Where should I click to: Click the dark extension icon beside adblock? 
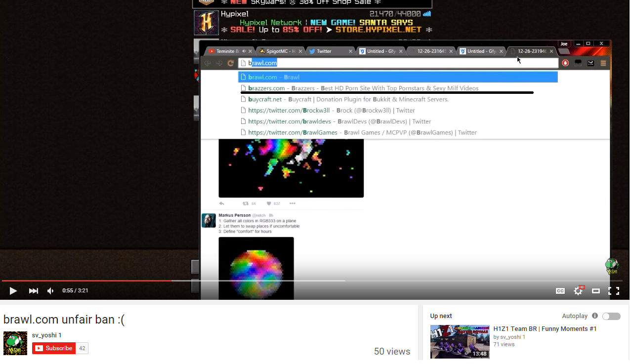(578, 63)
